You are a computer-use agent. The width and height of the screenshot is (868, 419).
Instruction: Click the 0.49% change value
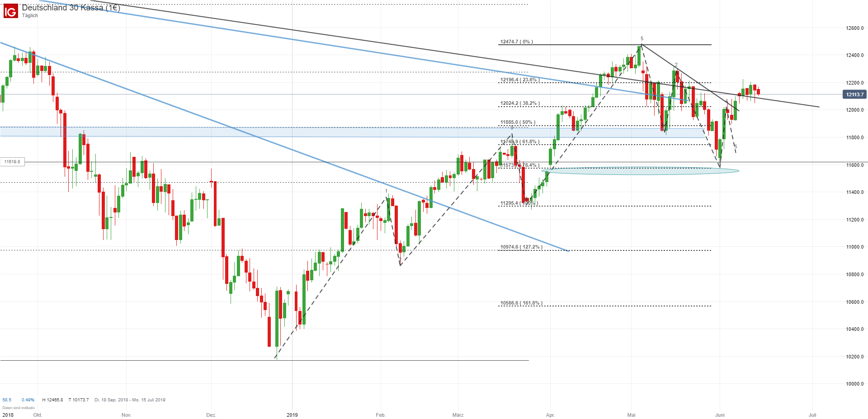click(x=28, y=400)
